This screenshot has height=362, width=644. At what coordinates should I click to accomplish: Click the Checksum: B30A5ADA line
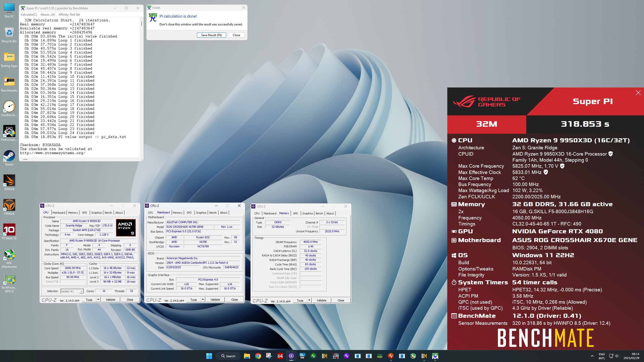(x=40, y=145)
